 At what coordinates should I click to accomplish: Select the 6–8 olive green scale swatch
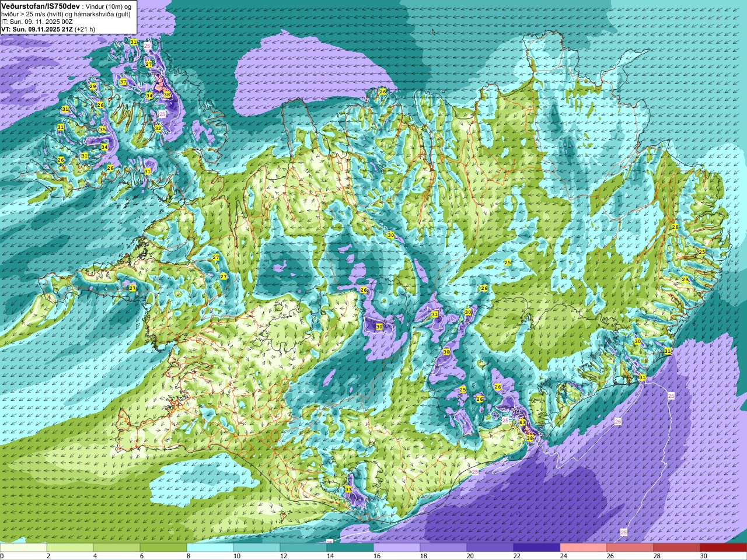point(163,548)
